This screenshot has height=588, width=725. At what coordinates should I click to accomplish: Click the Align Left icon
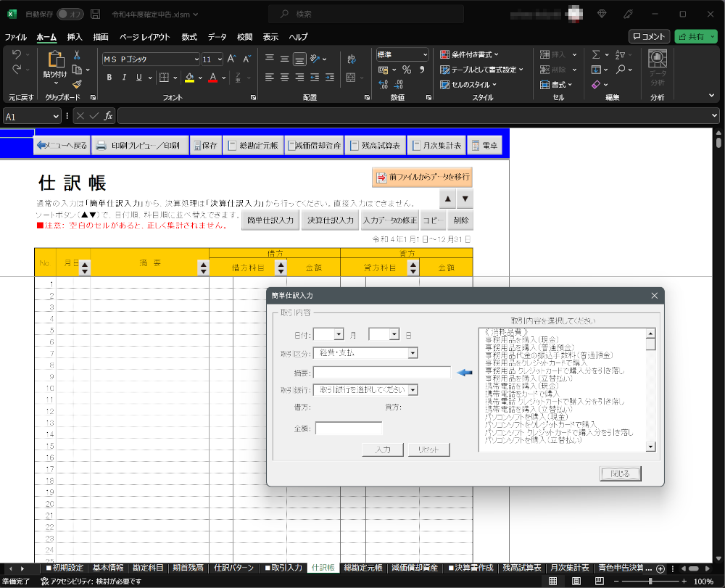pyautogui.click(x=270, y=77)
